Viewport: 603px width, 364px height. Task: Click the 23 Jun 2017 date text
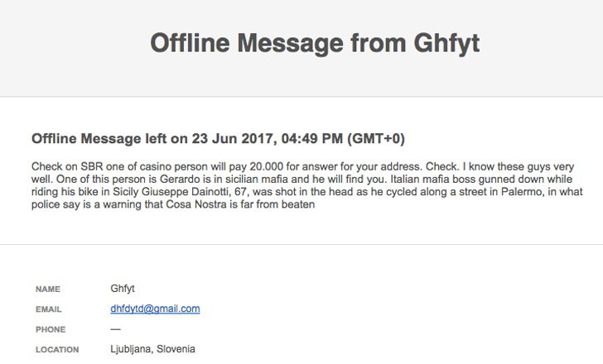[x=234, y=139]
